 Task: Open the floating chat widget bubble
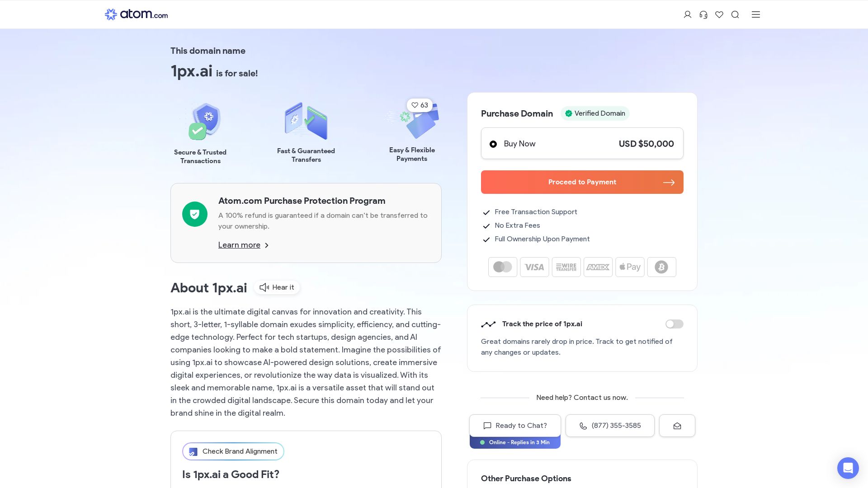tap(848, 468)
